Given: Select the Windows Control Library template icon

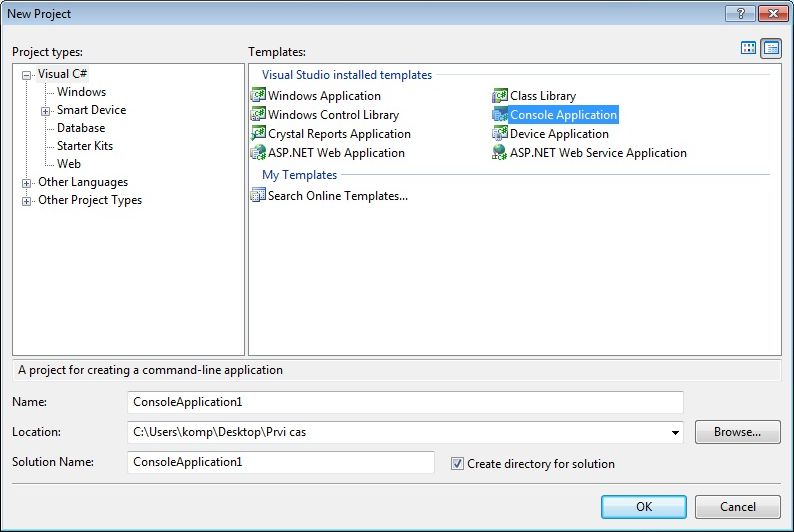Looking at the screenshot, I should coord(258,114).
